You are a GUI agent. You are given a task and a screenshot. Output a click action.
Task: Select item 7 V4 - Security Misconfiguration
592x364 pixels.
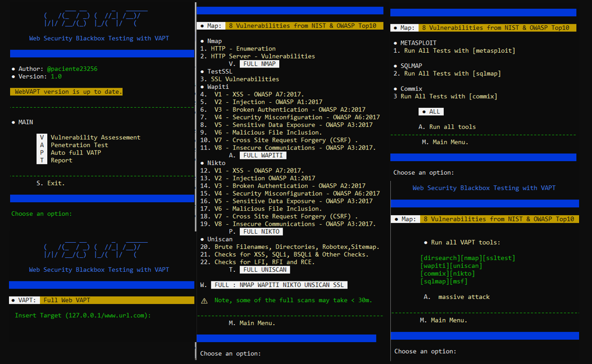(290, 117)
